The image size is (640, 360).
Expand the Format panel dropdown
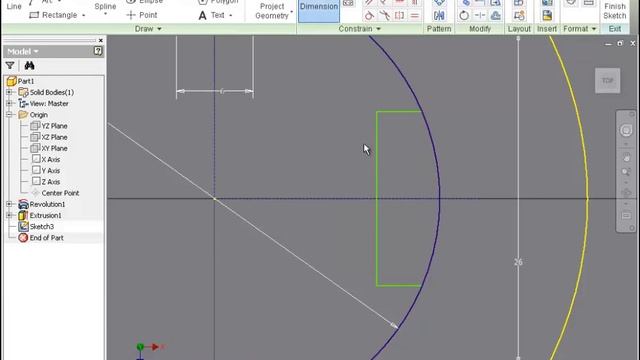(x=593, y=29)
